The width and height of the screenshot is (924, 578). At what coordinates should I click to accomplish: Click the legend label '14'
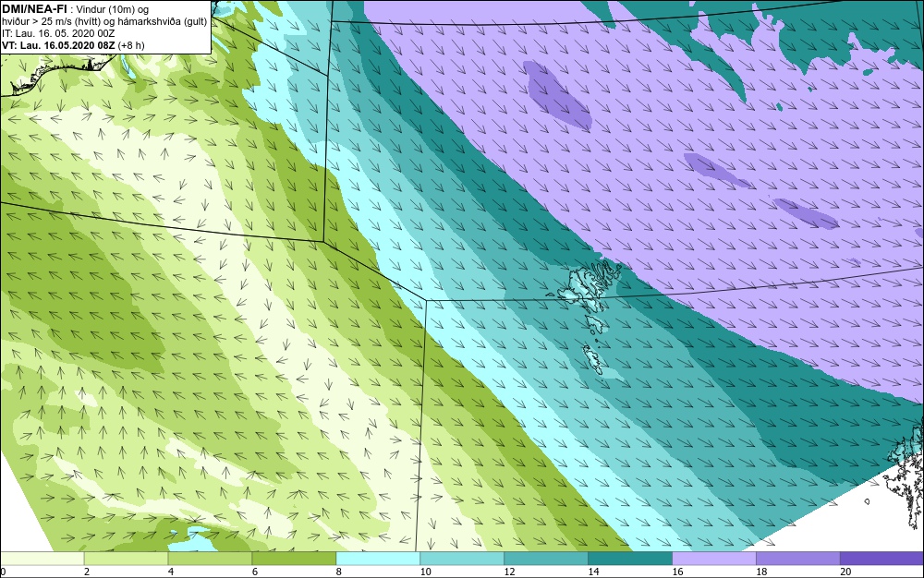[593, 572]
